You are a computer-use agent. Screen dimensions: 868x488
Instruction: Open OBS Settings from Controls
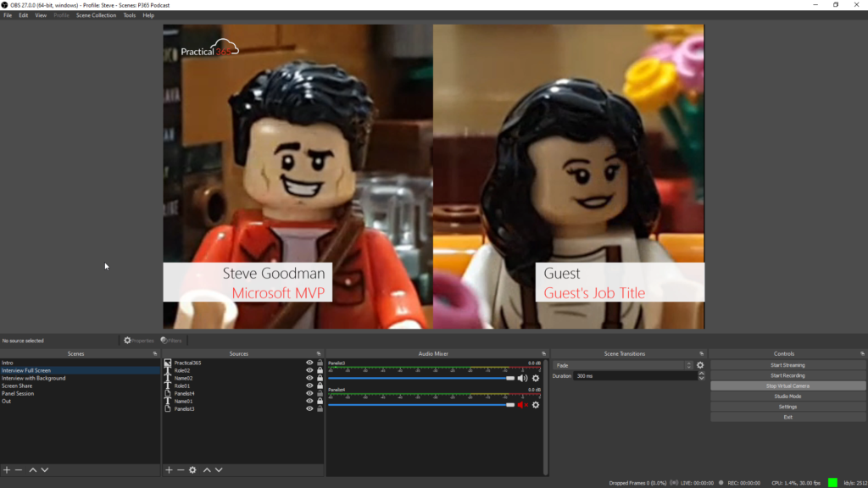point(787,407)
